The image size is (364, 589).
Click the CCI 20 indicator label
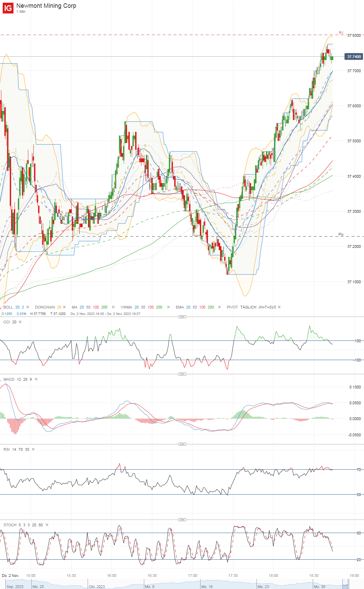pyautogui.click(x=10, y=322)
